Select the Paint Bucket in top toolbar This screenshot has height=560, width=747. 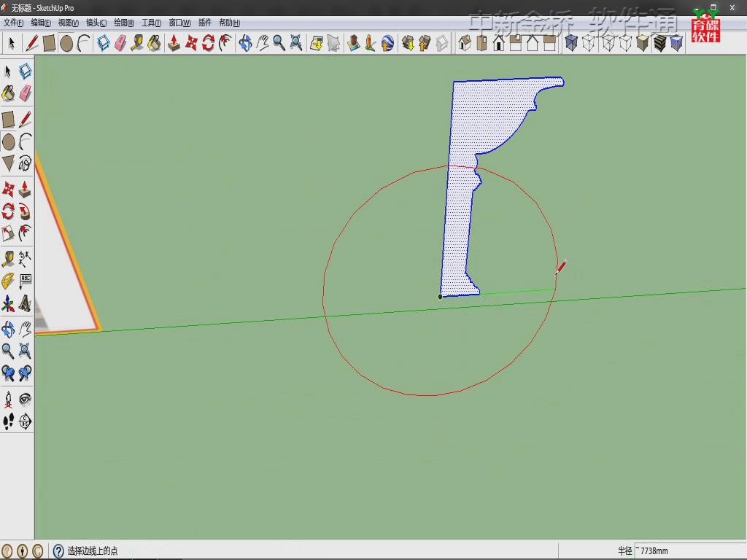155,43
